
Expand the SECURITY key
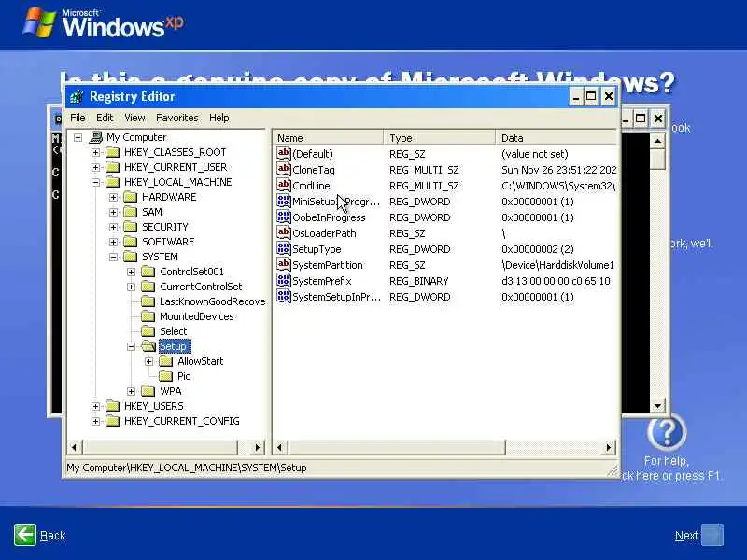pos(113,227)
